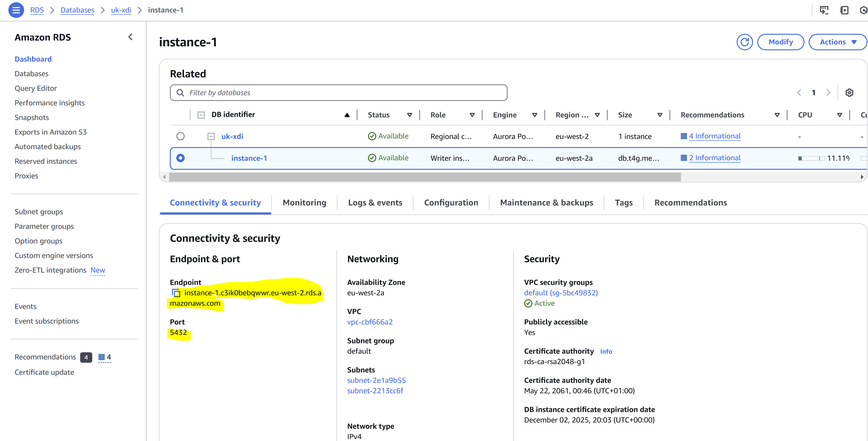Select the instance-1 radio button

tap(181, 158)
